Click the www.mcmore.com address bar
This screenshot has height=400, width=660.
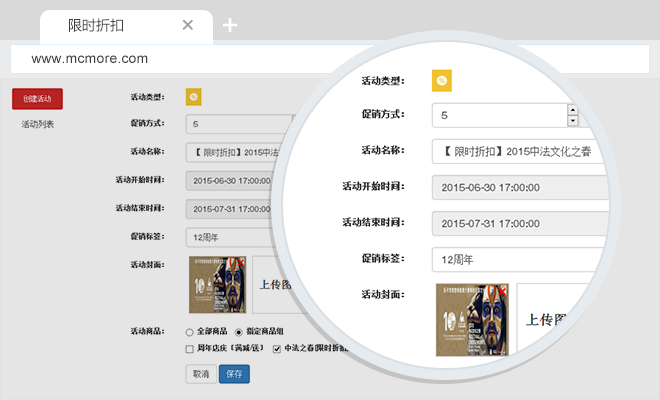click(300, 59)
